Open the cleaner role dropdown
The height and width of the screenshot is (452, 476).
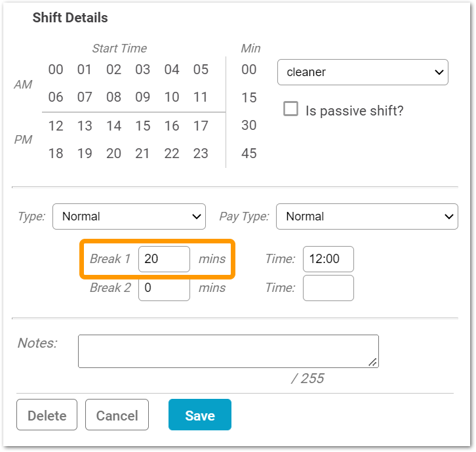(x=363, y=72)
